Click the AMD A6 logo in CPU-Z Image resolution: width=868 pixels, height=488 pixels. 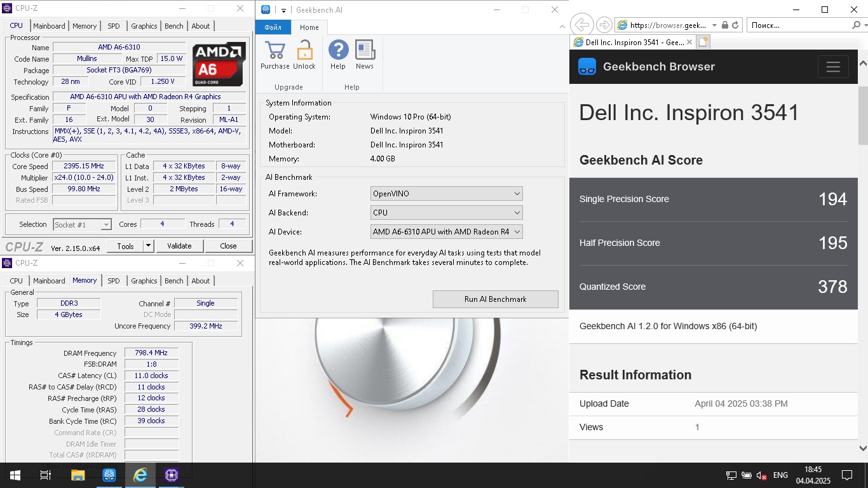click(x=219, y=65)
